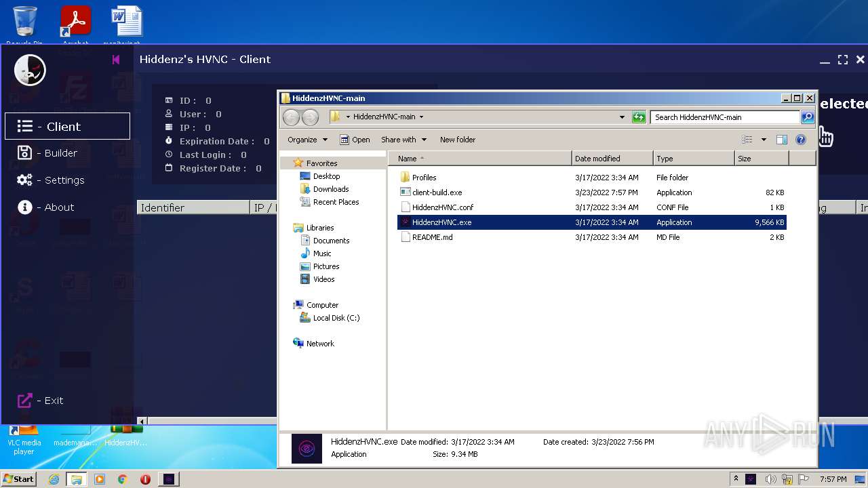Image resolution: width=868 pixels, height=488 pixels.
Task: Show hidden system tray icons
Action: pyautogui.click(x=736, y=479)
